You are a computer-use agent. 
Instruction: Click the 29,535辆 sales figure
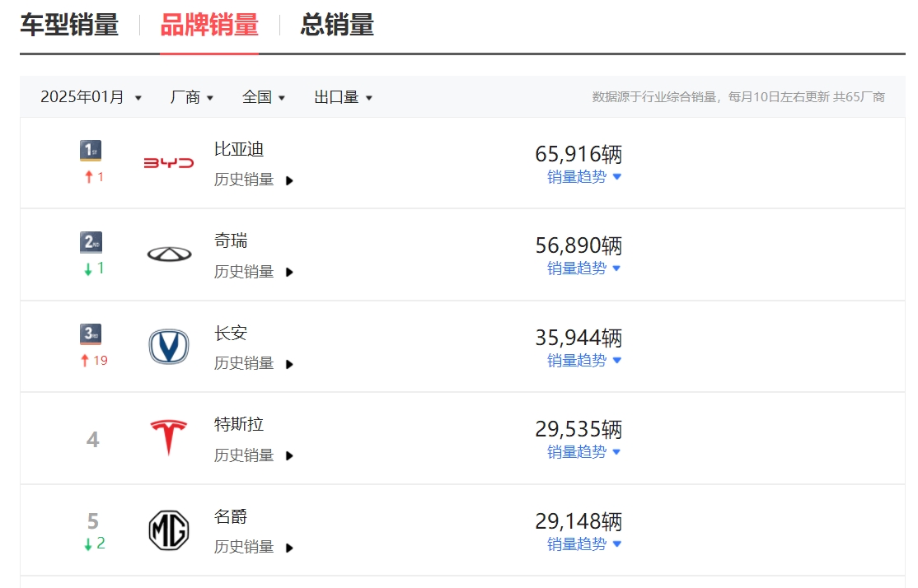click(578, 429)
